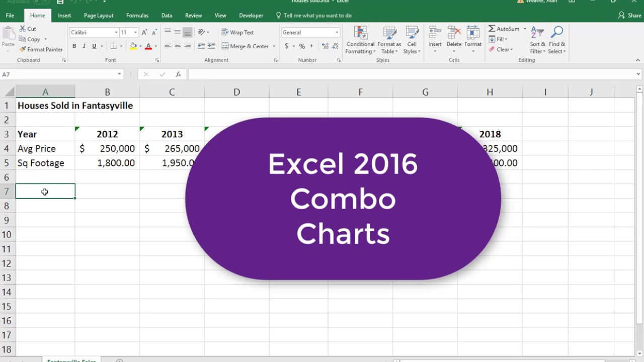644x362 pixels.
Task: Toggle Underline formatting
Action: tap(94, 46)
